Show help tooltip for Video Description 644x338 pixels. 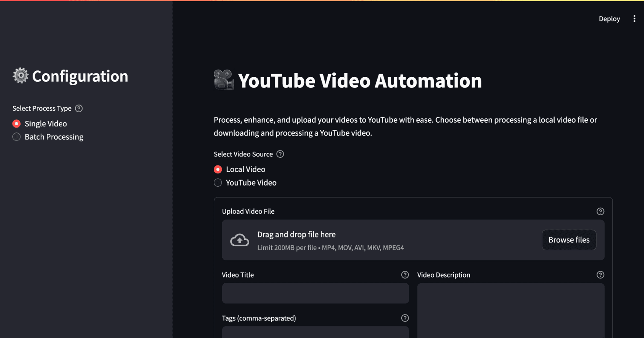600,275
